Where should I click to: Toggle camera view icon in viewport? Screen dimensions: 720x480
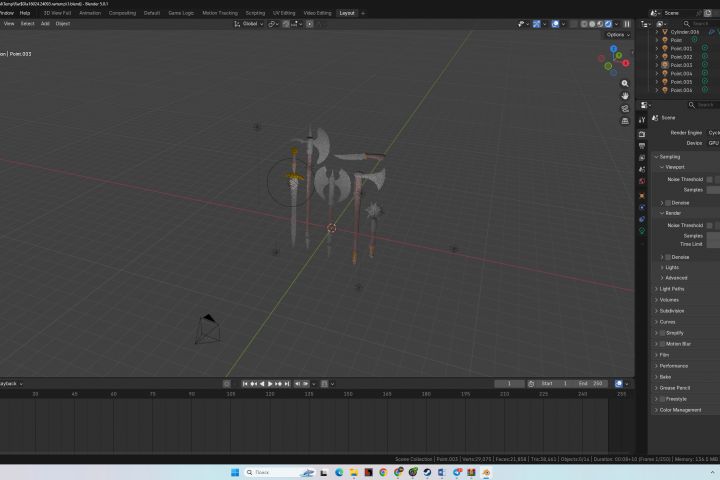tap(625, 108)
